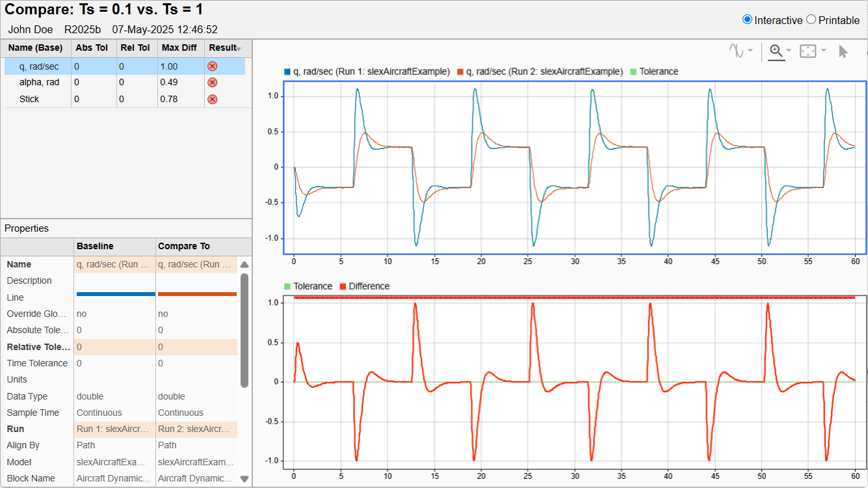Screen dimensions: 868x488
Task: Click the Compare To column header
Action: tap(196, 246)
